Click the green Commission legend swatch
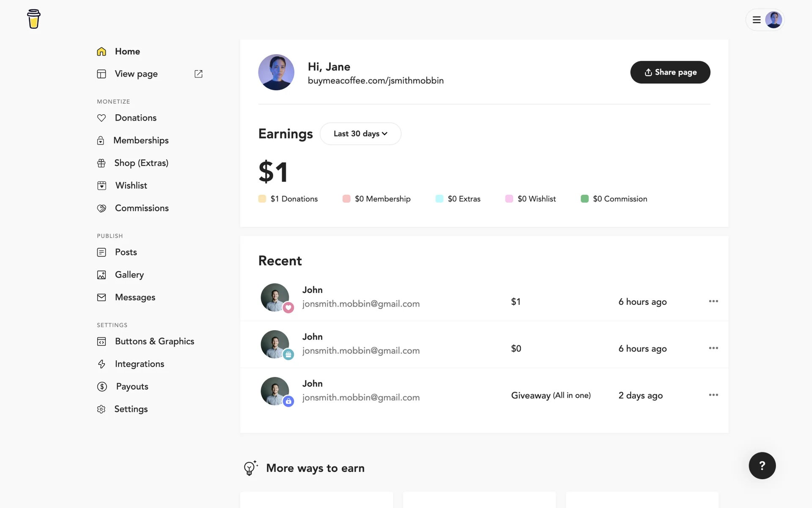This screenshot has width=812, height=508. [584, 199]
